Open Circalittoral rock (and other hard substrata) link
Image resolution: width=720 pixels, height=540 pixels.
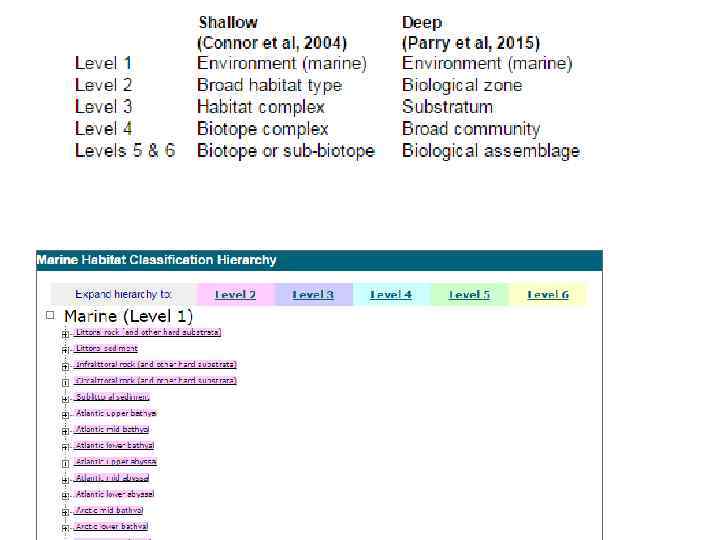coord(156,380)
